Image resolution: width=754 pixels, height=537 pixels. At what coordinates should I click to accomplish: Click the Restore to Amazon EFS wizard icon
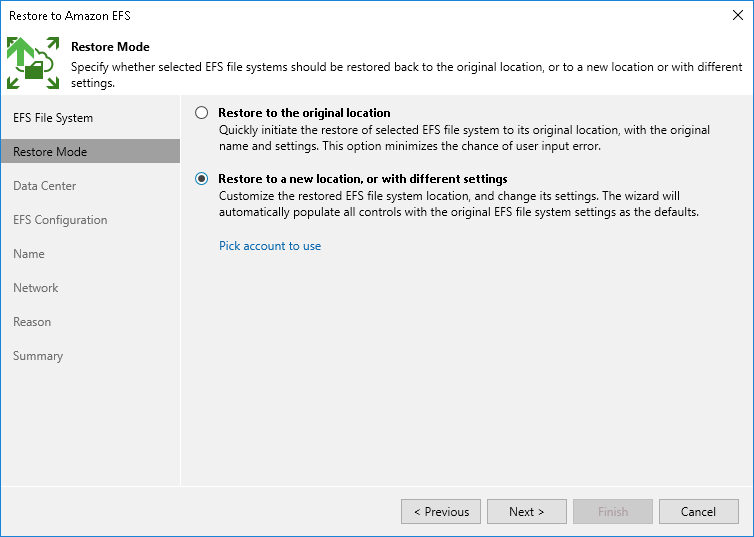(33, 64)
